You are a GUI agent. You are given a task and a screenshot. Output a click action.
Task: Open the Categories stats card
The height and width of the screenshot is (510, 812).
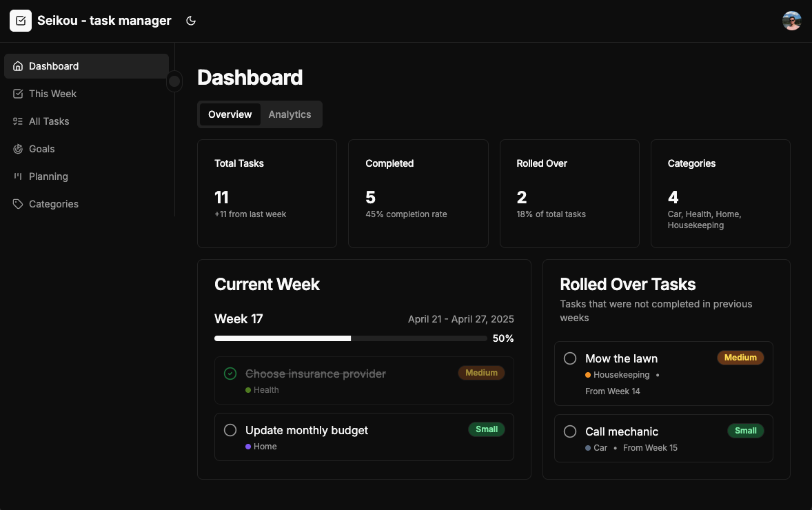point(720,194)
